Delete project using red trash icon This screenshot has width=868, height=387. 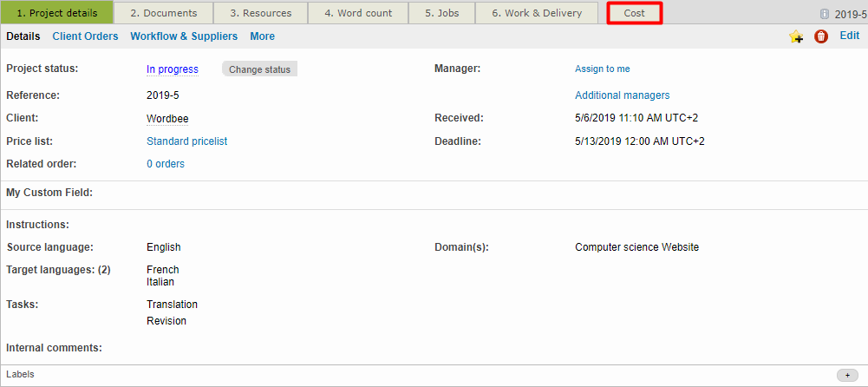[x=821, y=36]
